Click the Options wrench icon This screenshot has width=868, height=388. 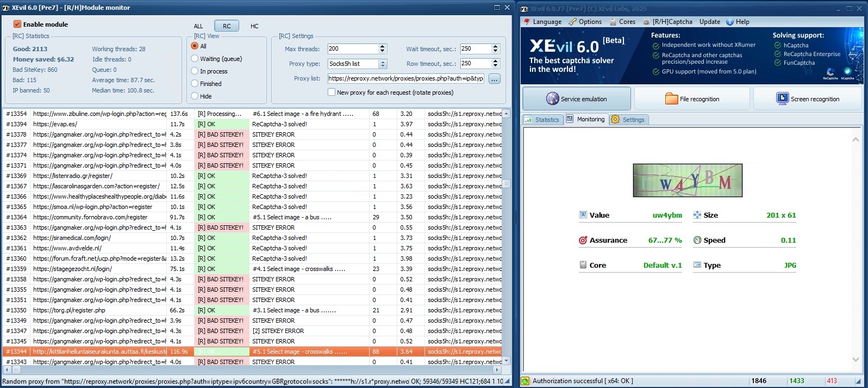pos(572,22)
